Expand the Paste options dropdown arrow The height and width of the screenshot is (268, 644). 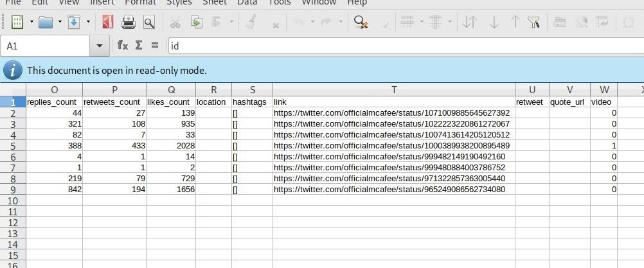pos(231,22)
